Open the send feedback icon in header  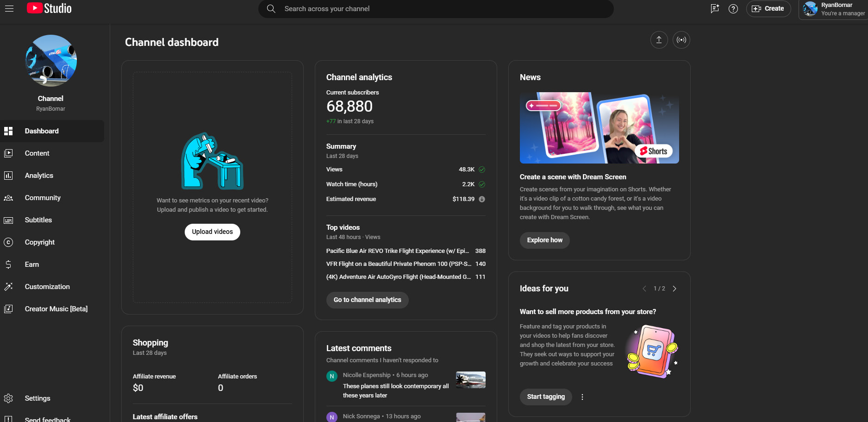coord(715,8)
